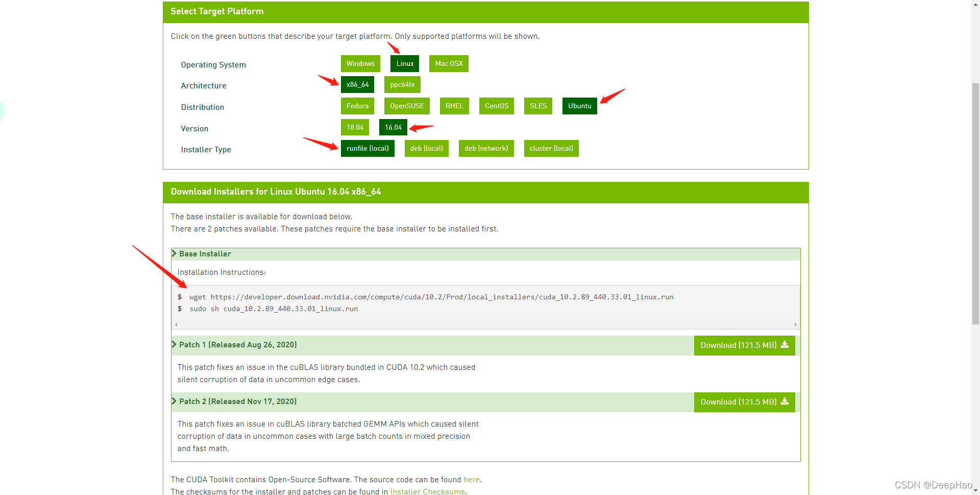Select ppc64le architecture
The height and width of the screenshot is (495, 980).
pos(402,85)
